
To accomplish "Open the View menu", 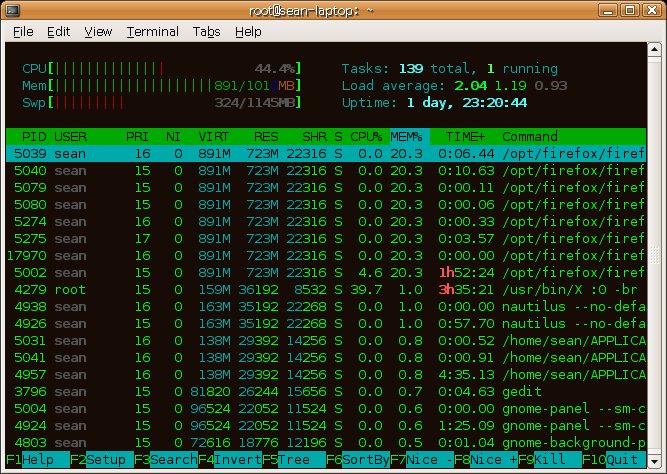I will [98, 32].
